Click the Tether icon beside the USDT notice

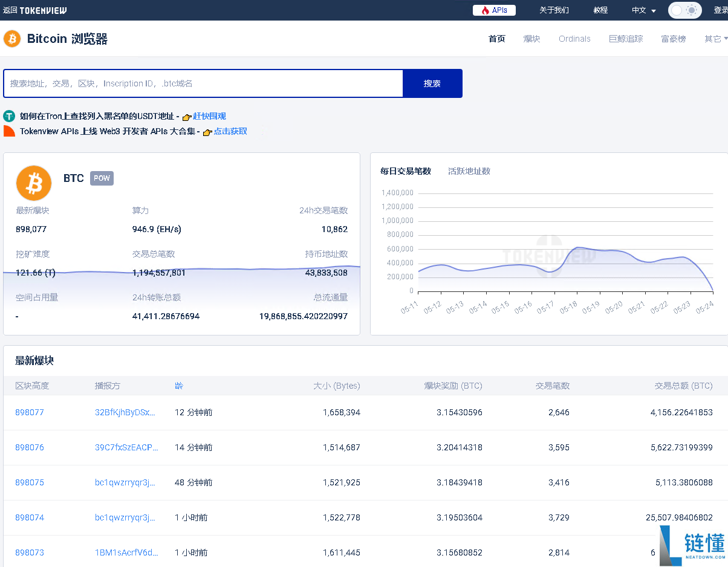click(9, 116)
